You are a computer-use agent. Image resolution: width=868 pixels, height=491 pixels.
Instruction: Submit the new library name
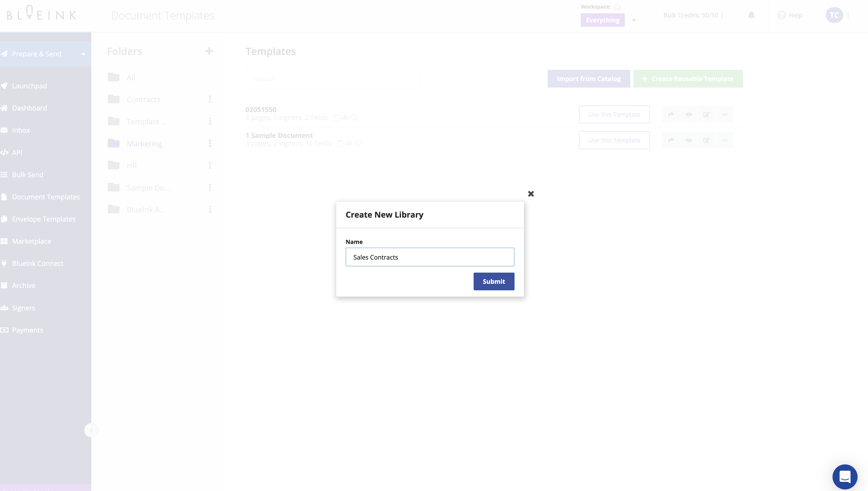click(x=494, y=281)
